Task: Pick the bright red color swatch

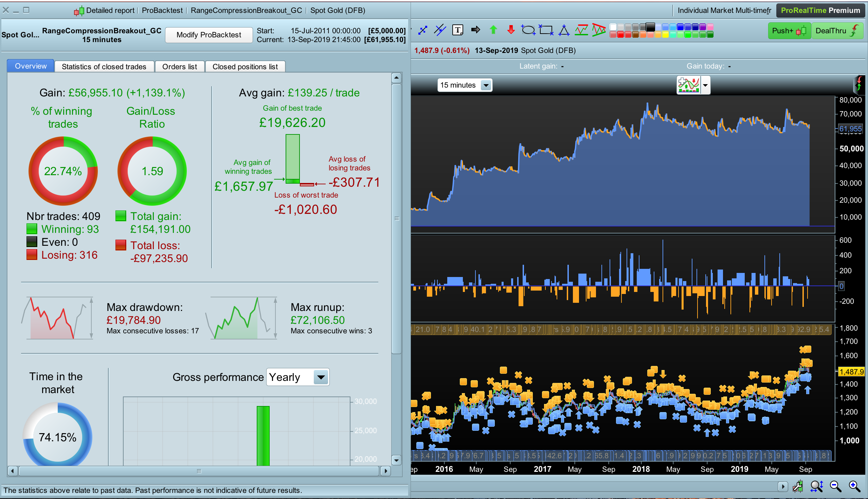Action: pos(620,35)
